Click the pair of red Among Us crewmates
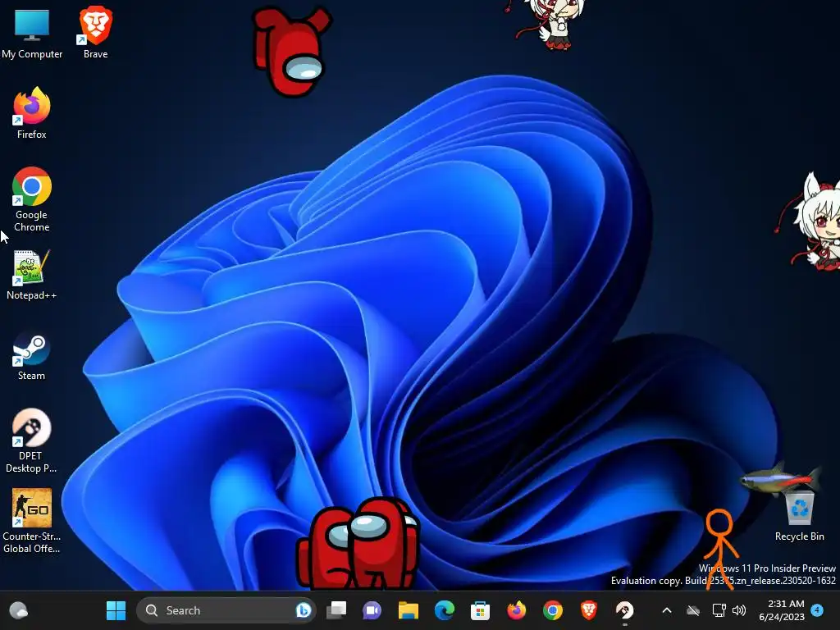 click(x=358, y=543)
